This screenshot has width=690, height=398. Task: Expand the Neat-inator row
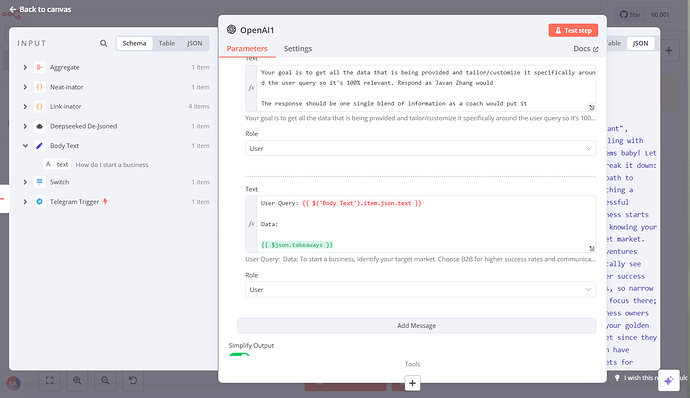click(25, 87)
